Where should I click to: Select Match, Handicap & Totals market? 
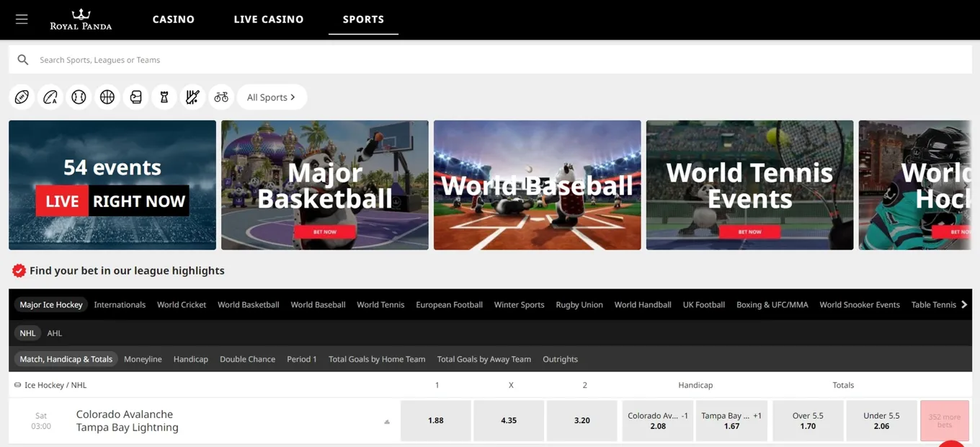66,359
